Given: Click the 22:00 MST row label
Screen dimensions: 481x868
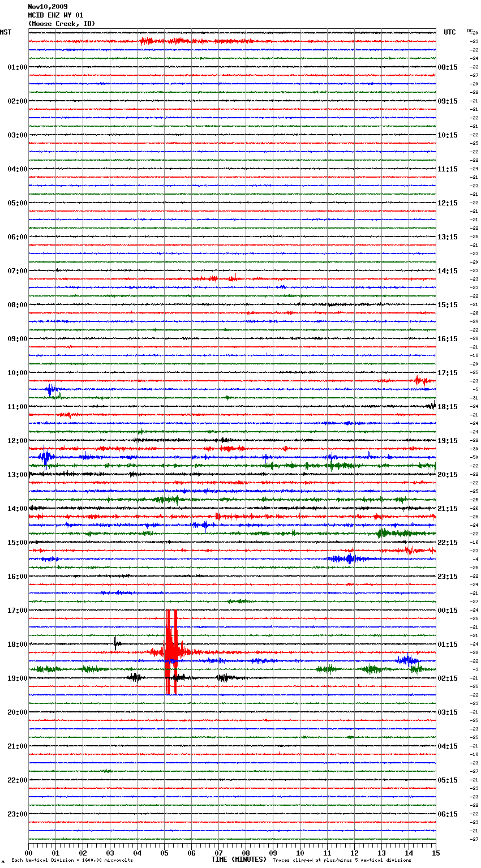Looking at the screenshot, I should pos(17,780).
